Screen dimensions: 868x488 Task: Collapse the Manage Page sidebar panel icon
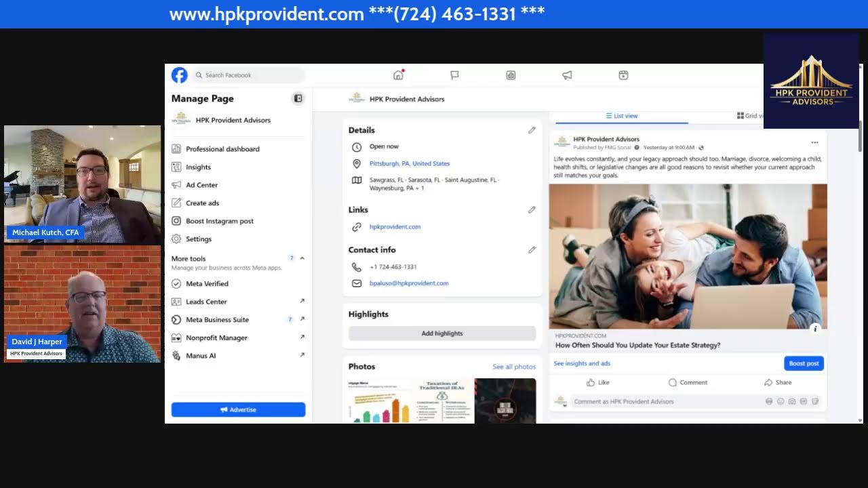298,98
